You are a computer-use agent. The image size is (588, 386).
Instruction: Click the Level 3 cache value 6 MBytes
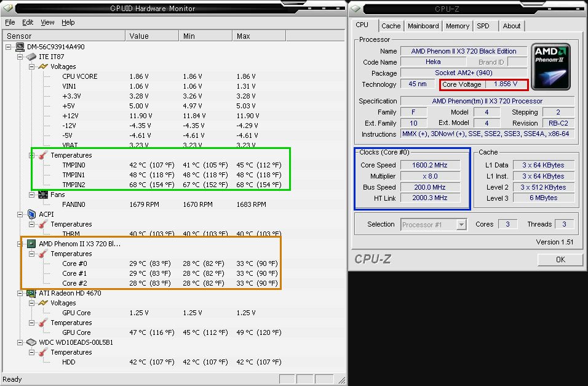(x=543, y=198)
